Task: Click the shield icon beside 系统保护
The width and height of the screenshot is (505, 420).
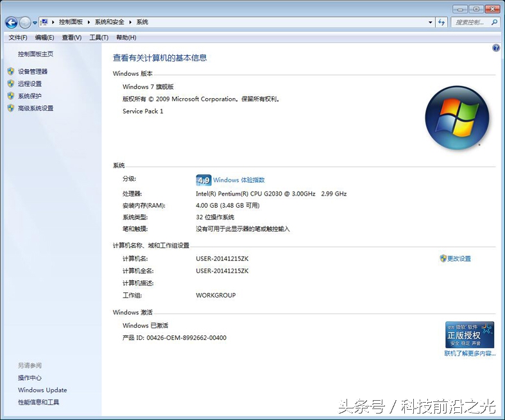Action: point(11,96)
